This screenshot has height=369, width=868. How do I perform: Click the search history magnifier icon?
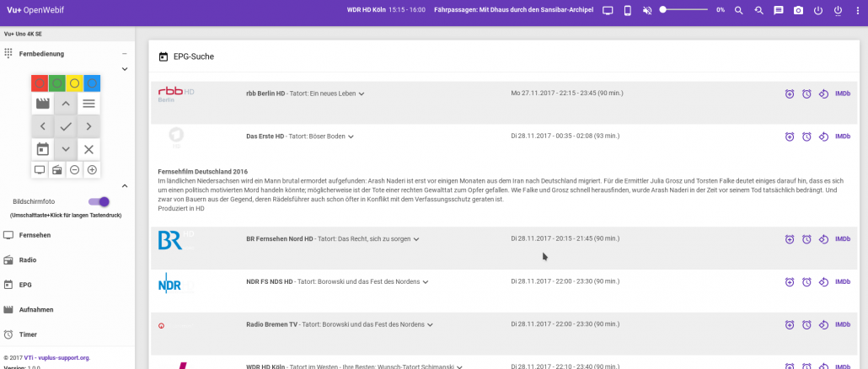coord(758,10)
